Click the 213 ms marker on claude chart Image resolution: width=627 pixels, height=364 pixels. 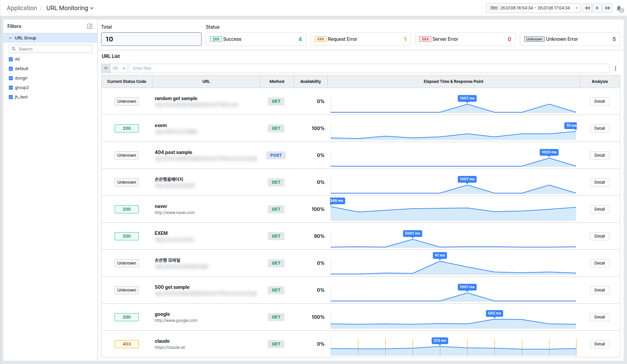pyautogui.click(x=440, y=341)
